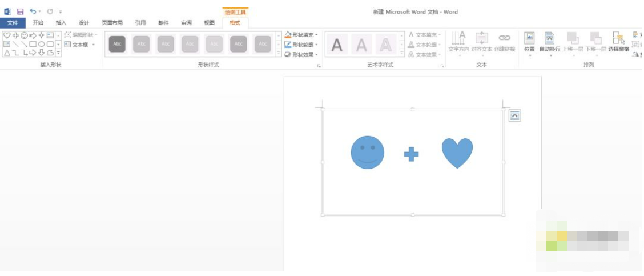This screenshot has height=276, width=644.
Task: Click the 下移一层 send backward icon
Action: point(595,38)
